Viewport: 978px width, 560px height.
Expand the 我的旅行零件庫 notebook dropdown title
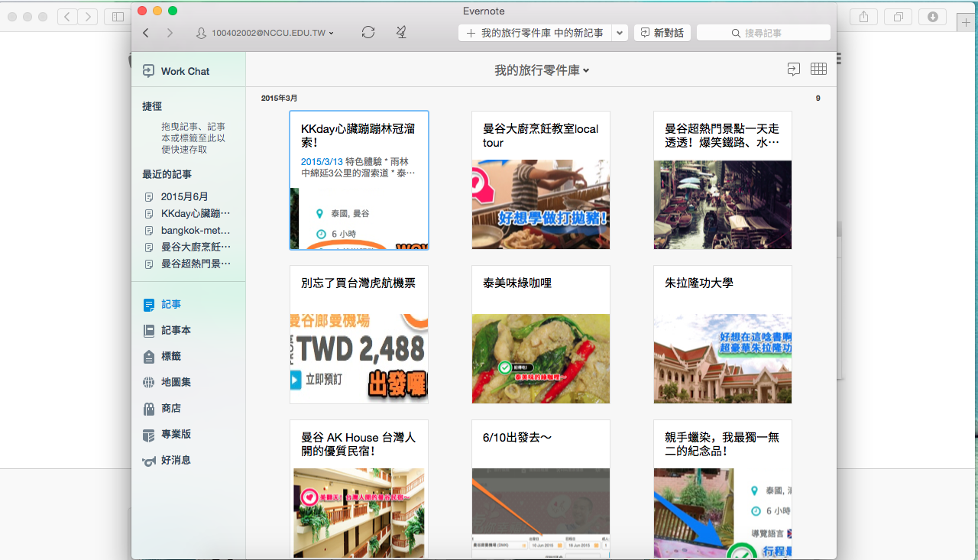pyautogui.click(x=542, y=70)
